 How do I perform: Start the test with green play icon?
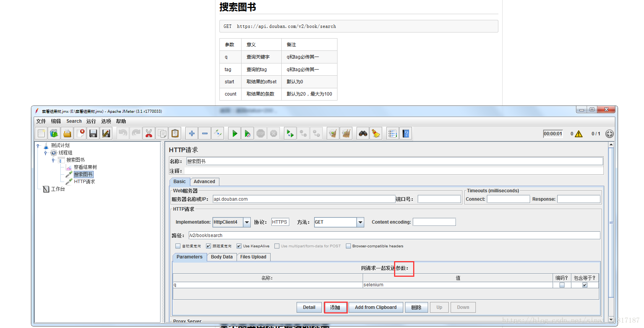tap(235, 133)
